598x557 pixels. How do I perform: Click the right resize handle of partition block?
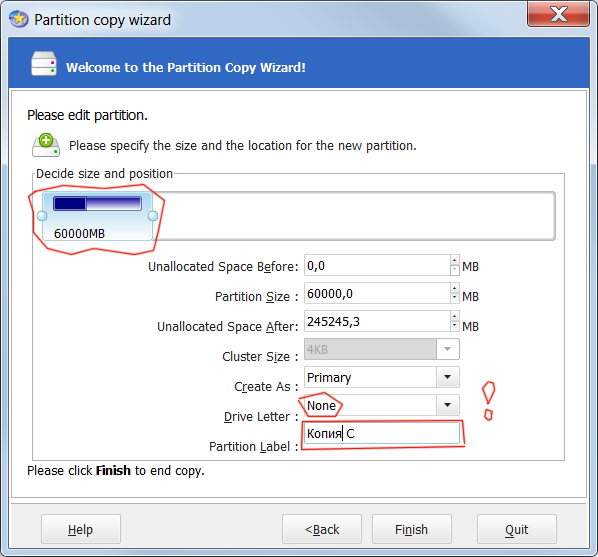point(153,216)
